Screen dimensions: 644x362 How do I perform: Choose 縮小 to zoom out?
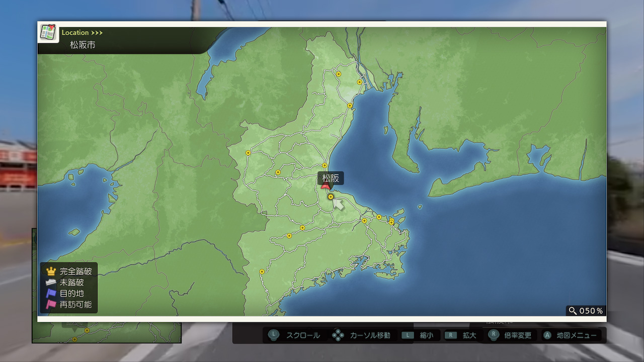[x=427, y=335]
